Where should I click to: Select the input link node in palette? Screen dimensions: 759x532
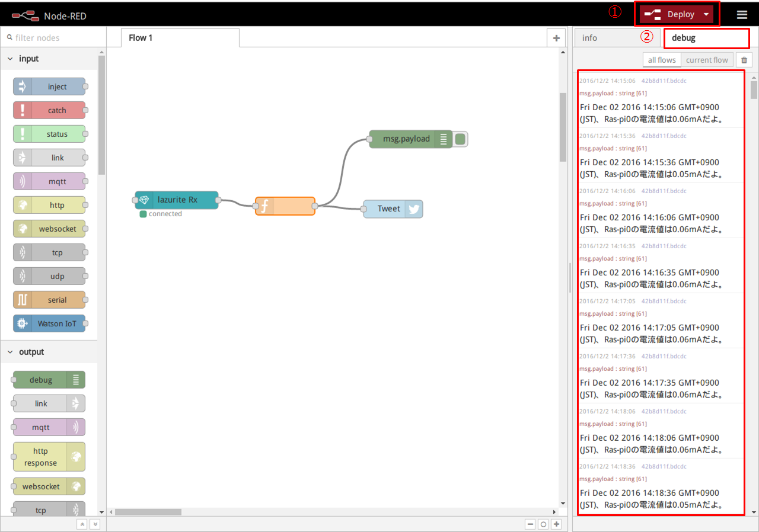(49, 158)
